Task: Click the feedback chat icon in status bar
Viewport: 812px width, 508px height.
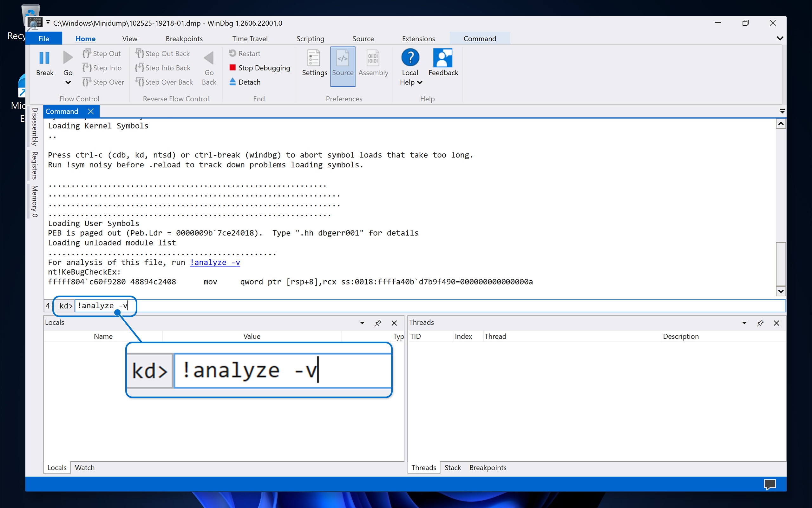Action: click(x=770, y=484)
